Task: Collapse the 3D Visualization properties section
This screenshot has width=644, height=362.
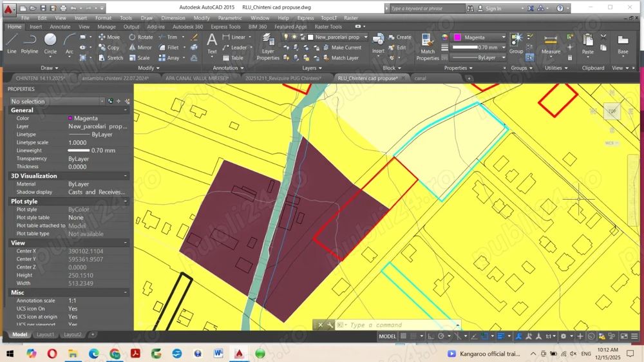Action: [x=126, y=176]
